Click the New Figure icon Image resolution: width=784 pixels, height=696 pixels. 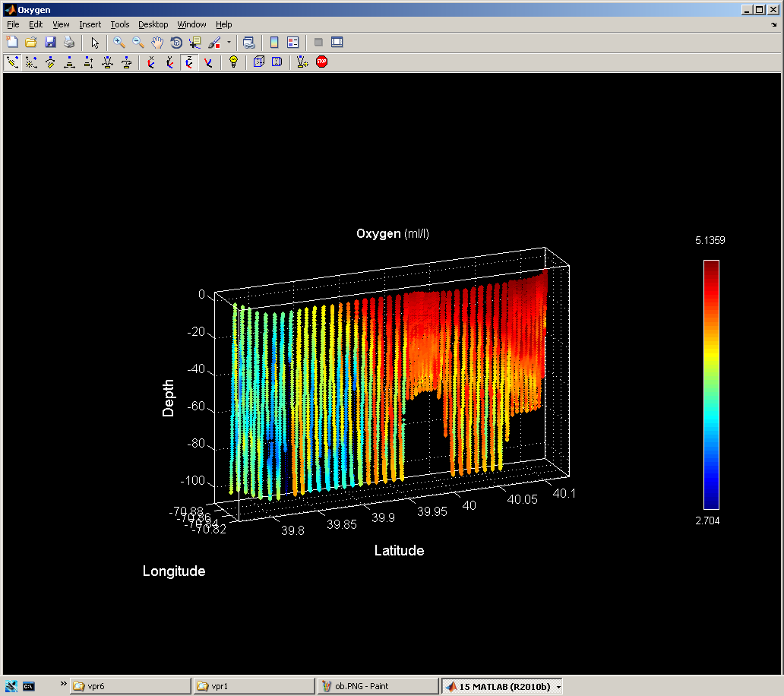[x=12, y=43]
